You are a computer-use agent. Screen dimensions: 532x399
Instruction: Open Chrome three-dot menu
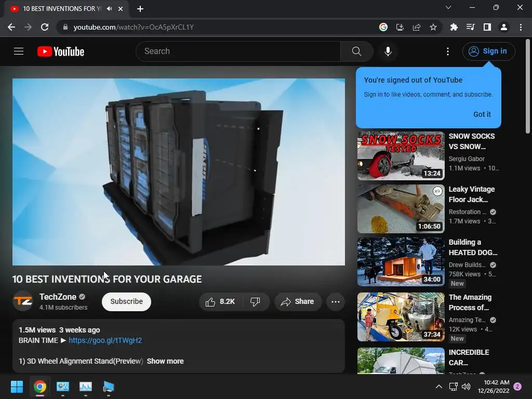coord(521,27)
